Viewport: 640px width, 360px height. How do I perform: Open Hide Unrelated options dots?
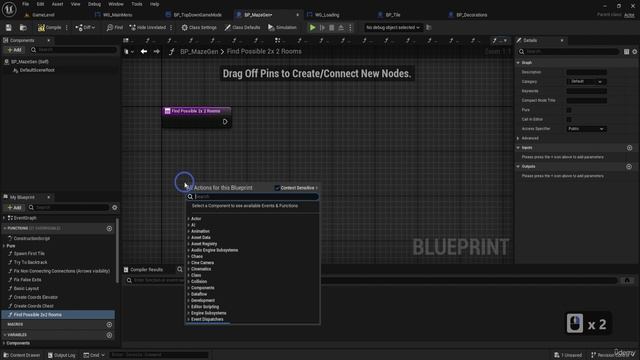click(x=171, y=27)
